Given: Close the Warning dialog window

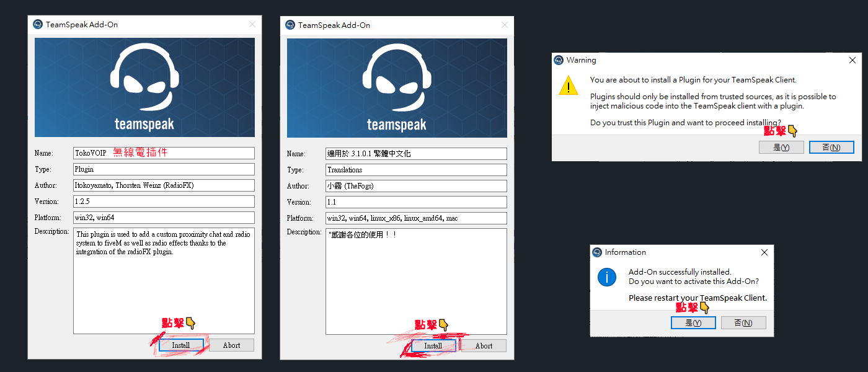Looking at the screenshot, I should pos(852,60).
